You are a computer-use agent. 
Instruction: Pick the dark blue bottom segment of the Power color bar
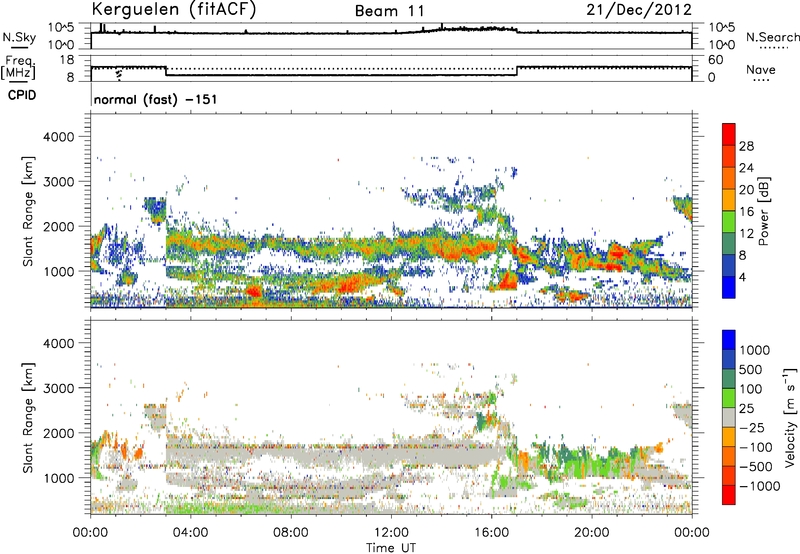pos(729,287)
